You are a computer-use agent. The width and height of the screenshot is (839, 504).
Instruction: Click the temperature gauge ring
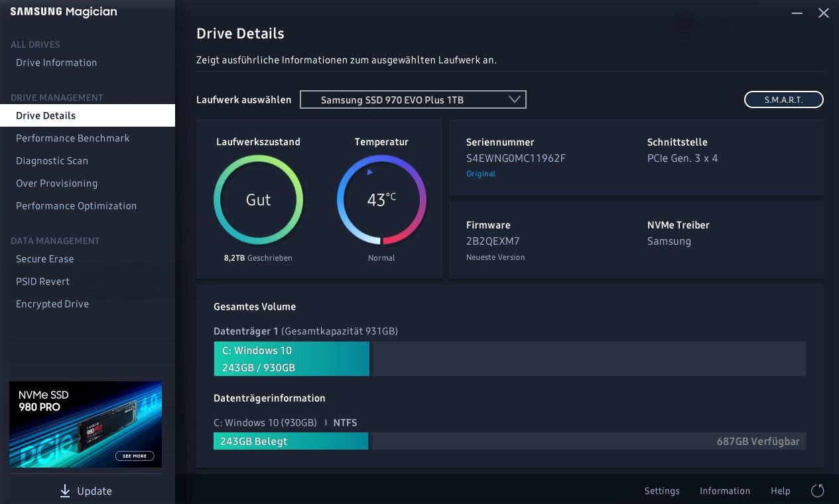[381, 200]
